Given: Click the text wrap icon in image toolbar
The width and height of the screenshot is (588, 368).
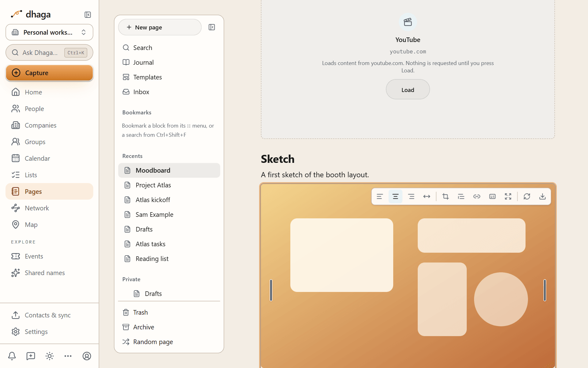Looking at the screenshot, I should pos(461,197).
